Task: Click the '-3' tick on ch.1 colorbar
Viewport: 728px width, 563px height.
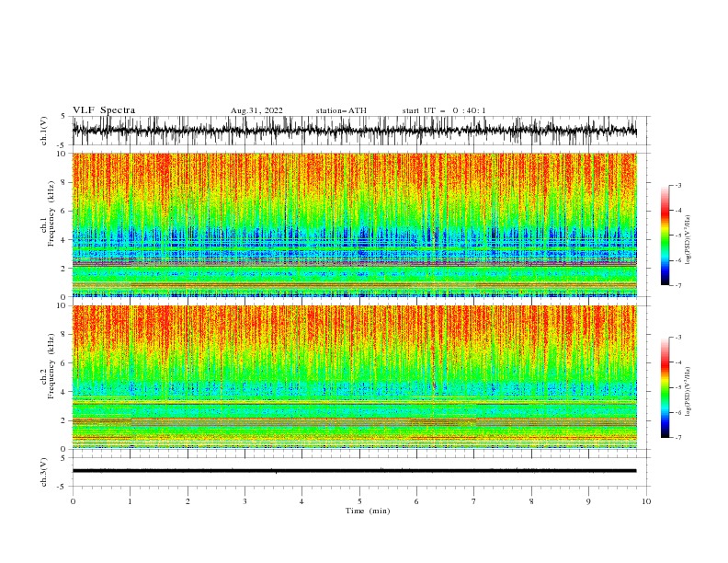Action: 678,185
